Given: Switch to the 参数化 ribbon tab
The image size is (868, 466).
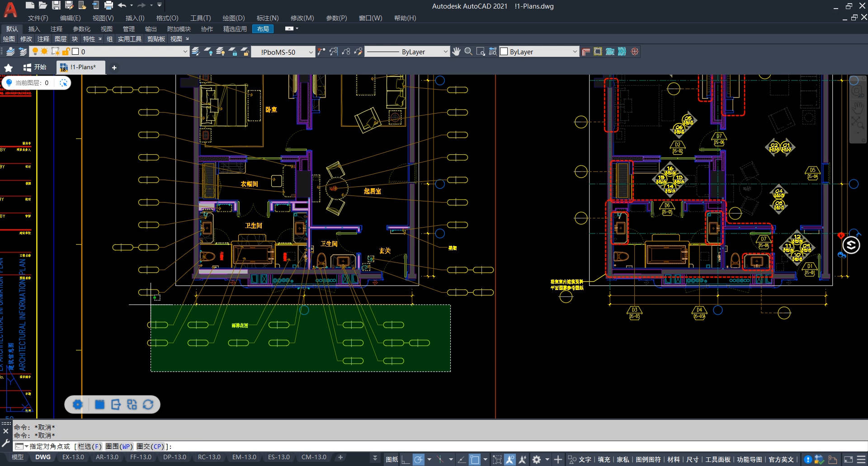Looking at the screenshot, I should pos(82,29).
